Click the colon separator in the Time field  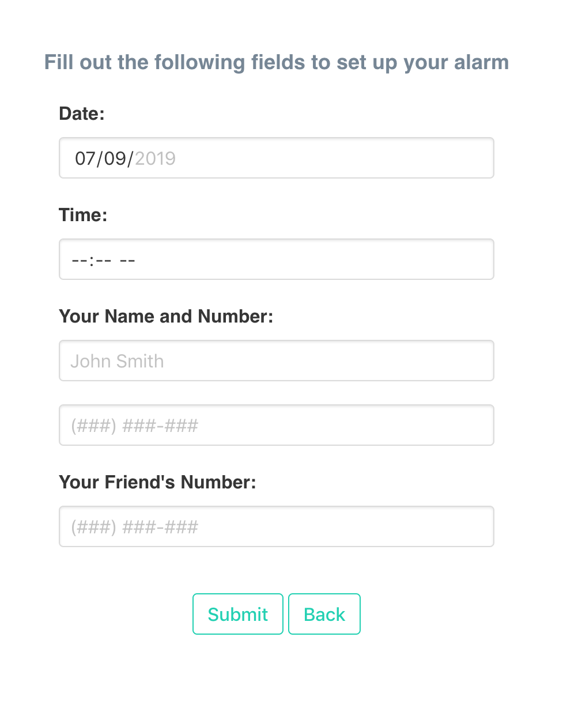point(91,260)
